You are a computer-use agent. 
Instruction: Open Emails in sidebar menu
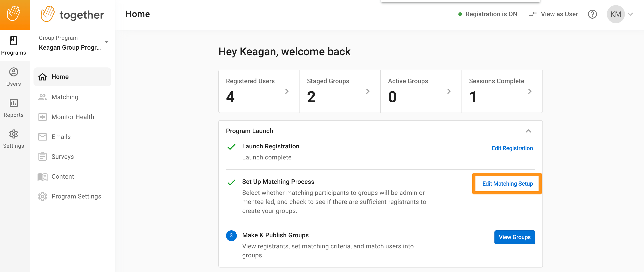72,137
